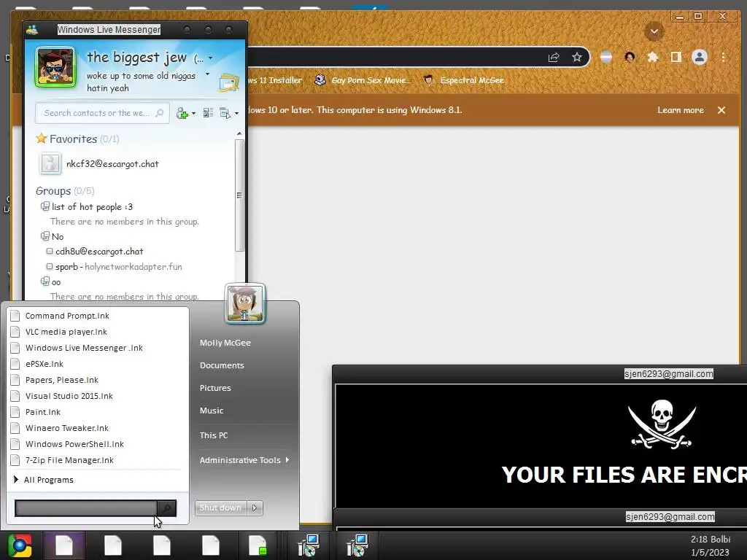The height and width of the screenshot is (560, 747).
Task: Click Chrome share page icon in address bar
Action: click(553, 58)
